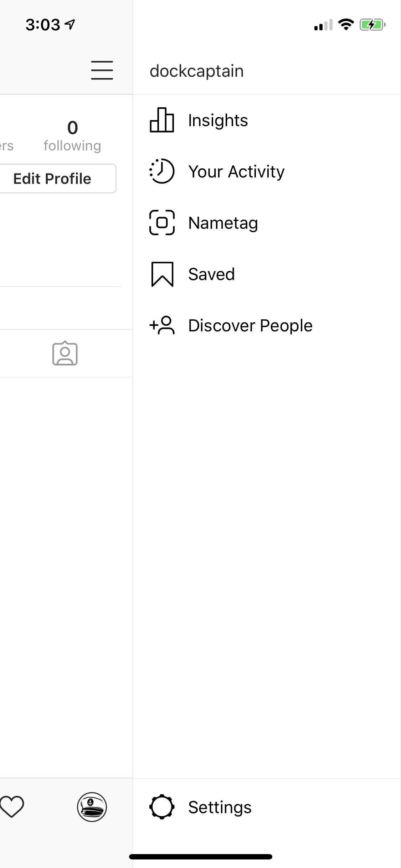Choose the Nametag menu entry
Screen dimensions: 401x868
click(223, 223)
